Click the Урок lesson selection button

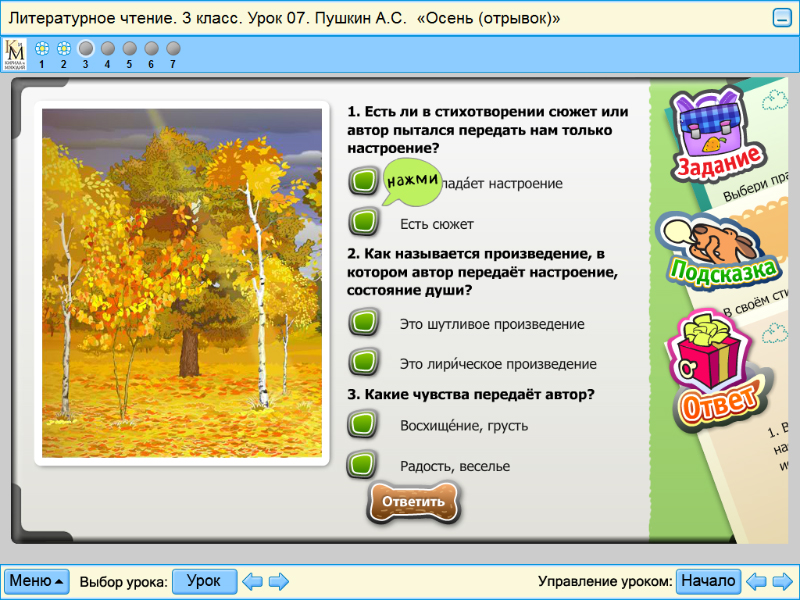pyautogui.click(x=204, y=580)
